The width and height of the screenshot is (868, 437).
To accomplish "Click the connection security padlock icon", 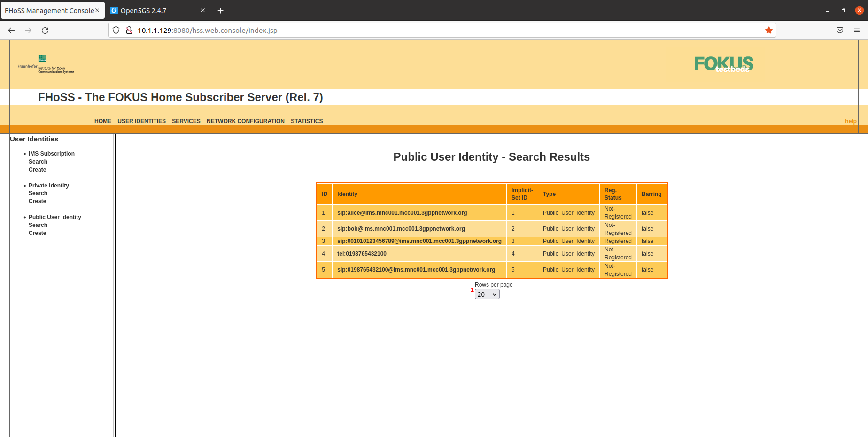I will pyautogui.click(x=129, y=30).
